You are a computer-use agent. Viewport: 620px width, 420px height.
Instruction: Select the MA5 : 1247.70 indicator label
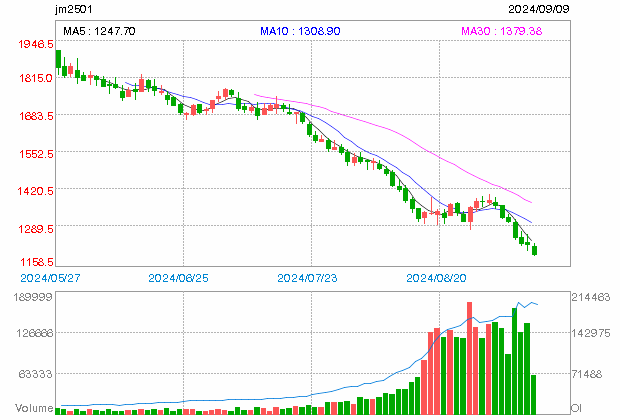[x=98, y=32]
